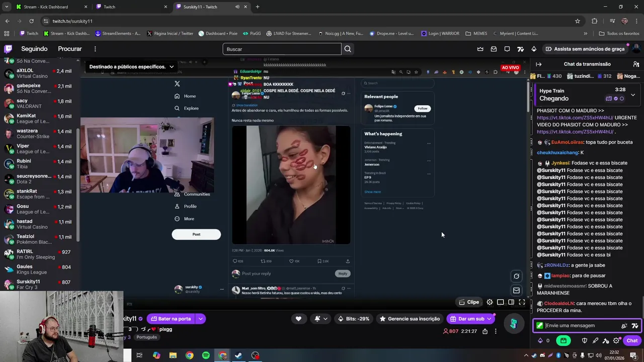Screen dimensions: 644x362
Task: Open Dar um sub gift dropdown
Action: pos(471,319)
